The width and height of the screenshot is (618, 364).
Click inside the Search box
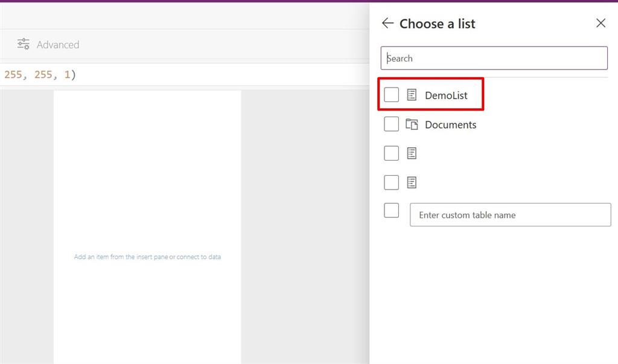pos(494,58)
